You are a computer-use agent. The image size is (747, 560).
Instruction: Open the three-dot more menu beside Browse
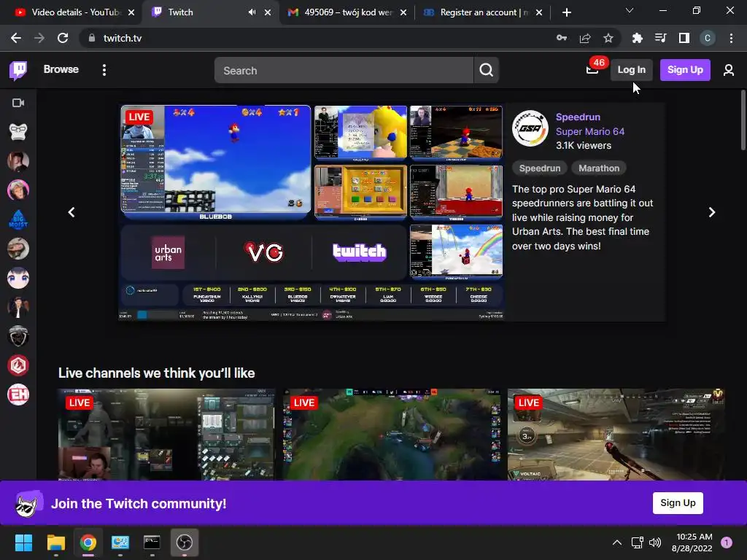click(x=104, y=70)
